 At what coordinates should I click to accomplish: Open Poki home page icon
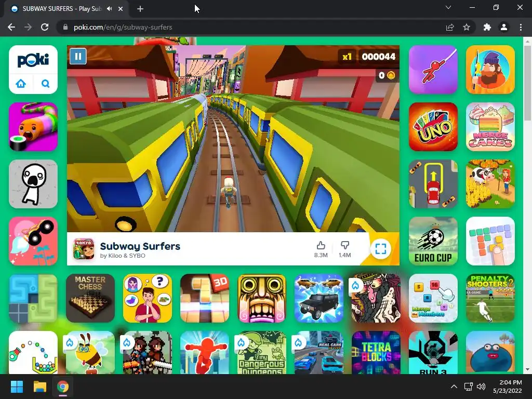[21, 83]
